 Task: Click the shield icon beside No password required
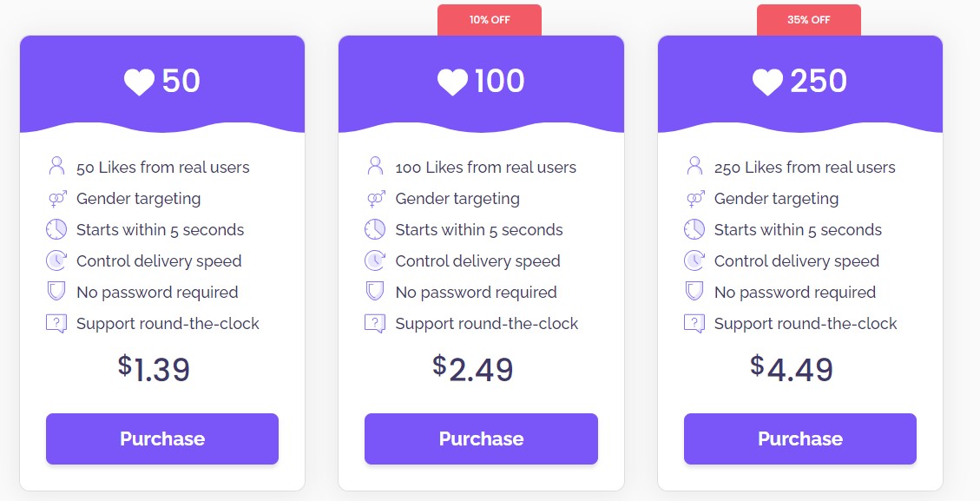(56, 292)
